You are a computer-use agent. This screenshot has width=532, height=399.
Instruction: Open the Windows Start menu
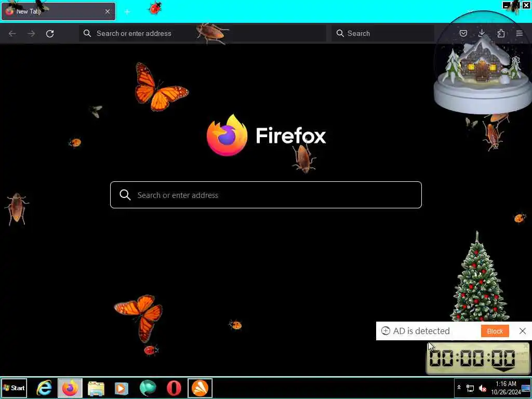click(x=14, y=388)
